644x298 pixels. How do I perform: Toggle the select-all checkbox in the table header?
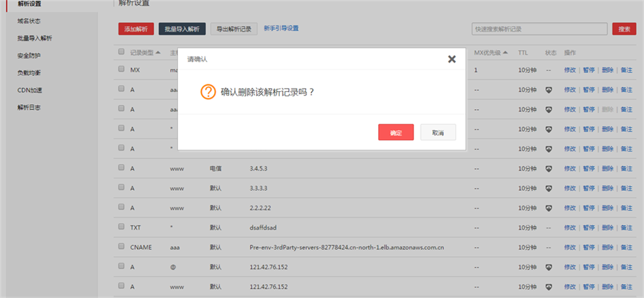pos(122,51)
